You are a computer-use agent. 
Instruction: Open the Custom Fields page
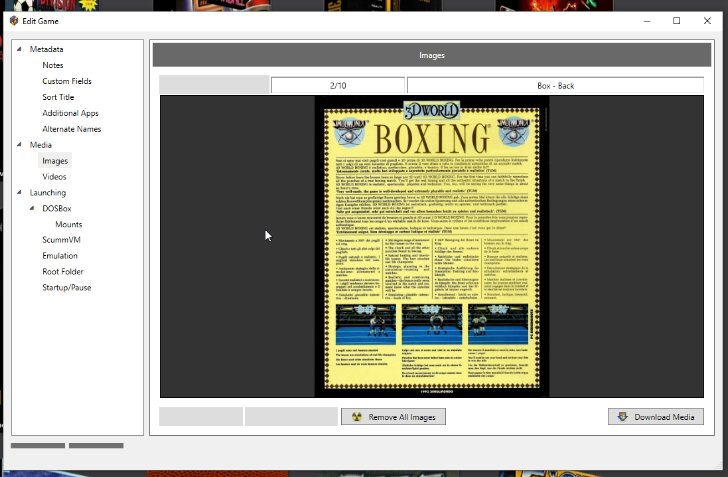point(67,81)
